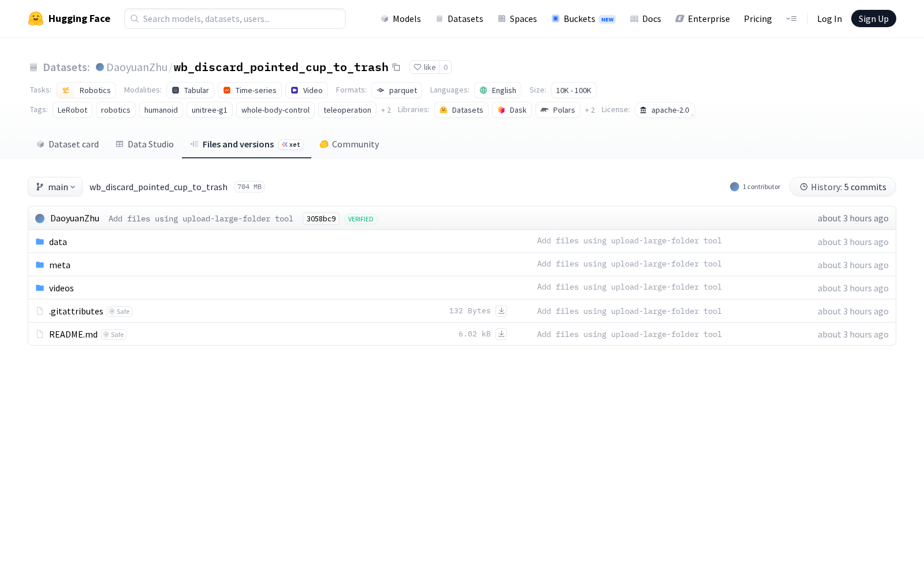Click the whole-body-control tag
The image size is (924, 578).
275,110
